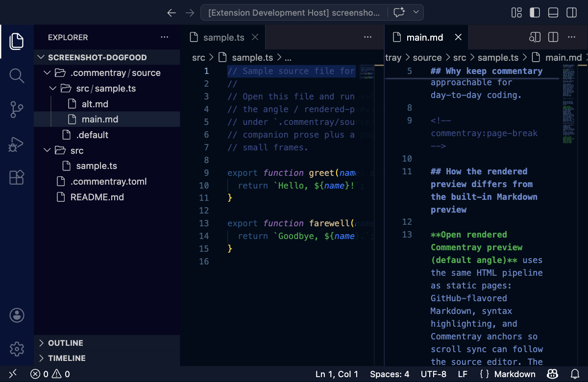This screenshot has height=382, width=588.
Task: Switch to the sample.ts editor tab
Action: tap(224, 37)
